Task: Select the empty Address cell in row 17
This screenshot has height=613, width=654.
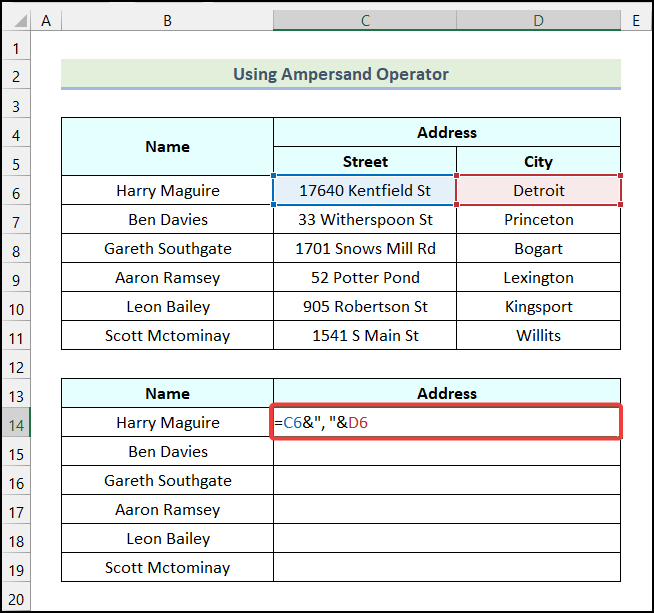Action: pyautogui.click(x=447, y=509)
